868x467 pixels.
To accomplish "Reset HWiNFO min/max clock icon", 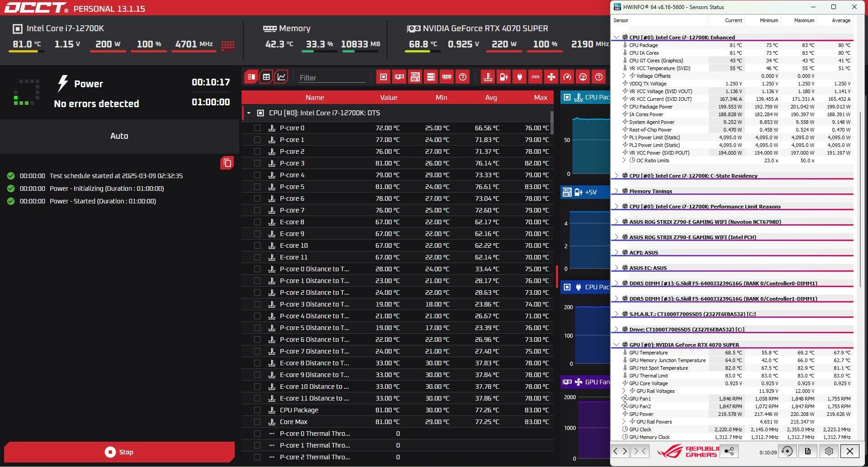I will pyautogui.click(x=787, y=451).
